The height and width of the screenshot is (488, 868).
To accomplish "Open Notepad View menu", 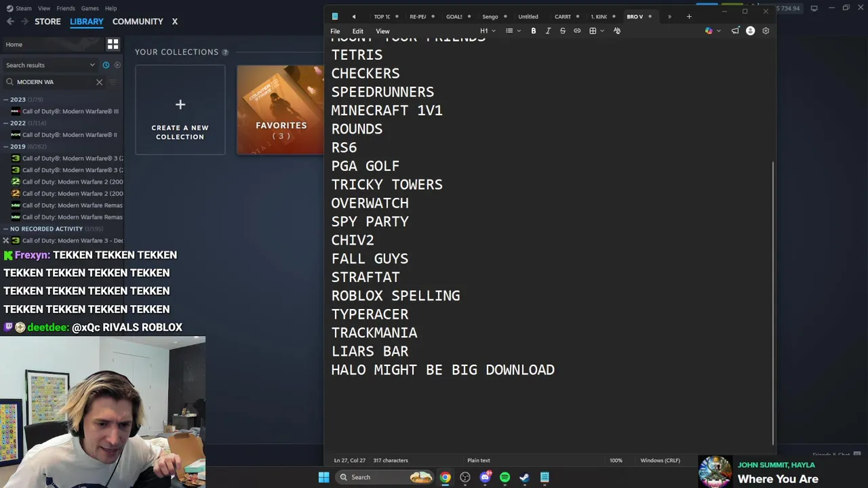I will pyautogui.click(x=382, y=31).
